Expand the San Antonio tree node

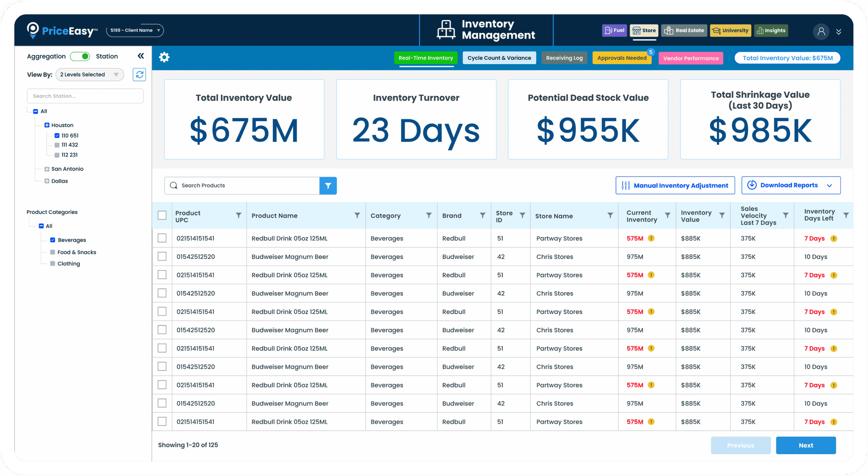click(47, 169)
